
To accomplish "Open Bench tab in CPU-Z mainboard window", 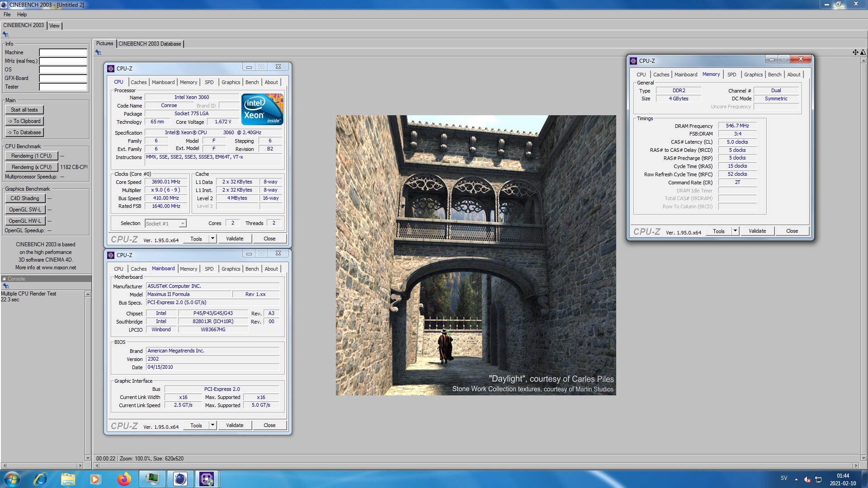I will [x=252, y=269].
